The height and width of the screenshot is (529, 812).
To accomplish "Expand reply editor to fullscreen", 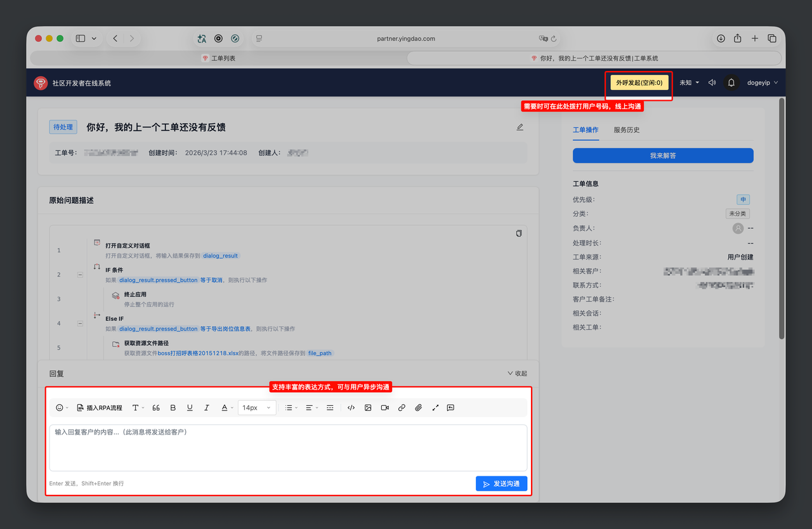I will pos(435,408).
